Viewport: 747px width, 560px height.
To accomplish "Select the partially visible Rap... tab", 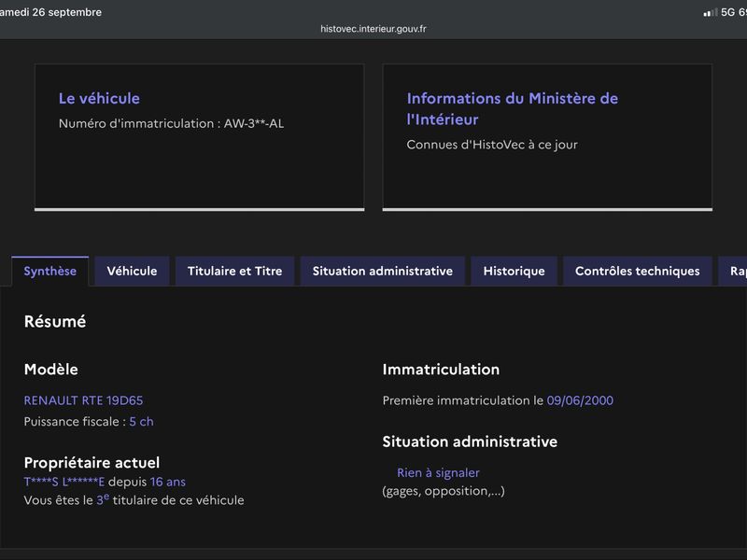I will tap(734, 271).
